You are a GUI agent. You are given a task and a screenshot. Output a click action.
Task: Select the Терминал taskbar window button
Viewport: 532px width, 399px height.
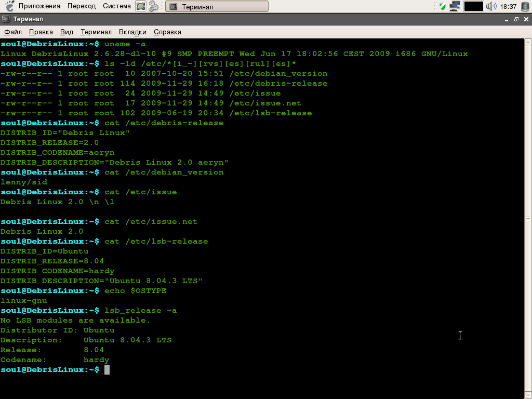coord(217,6)
